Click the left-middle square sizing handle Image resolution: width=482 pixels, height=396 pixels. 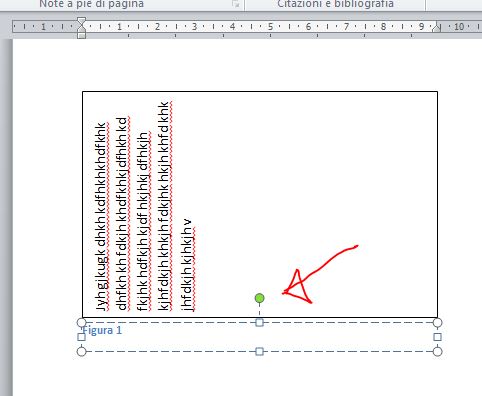(81, 337)
